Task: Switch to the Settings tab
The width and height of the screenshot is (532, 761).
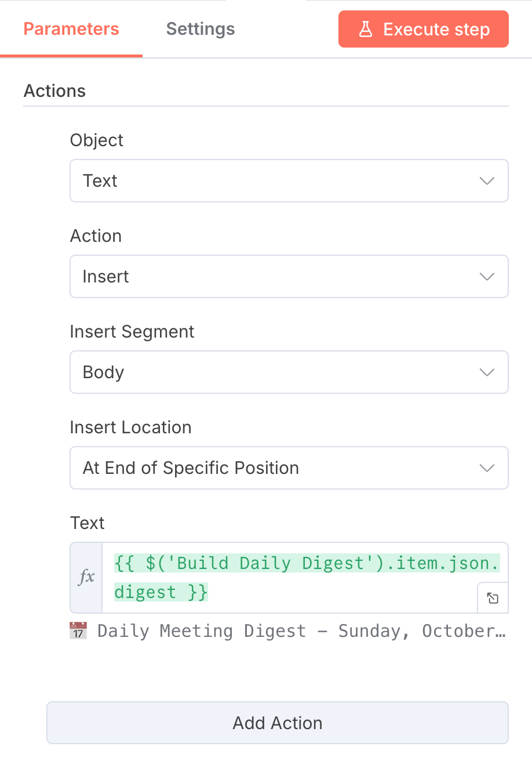Action: (x=201, y=29)
